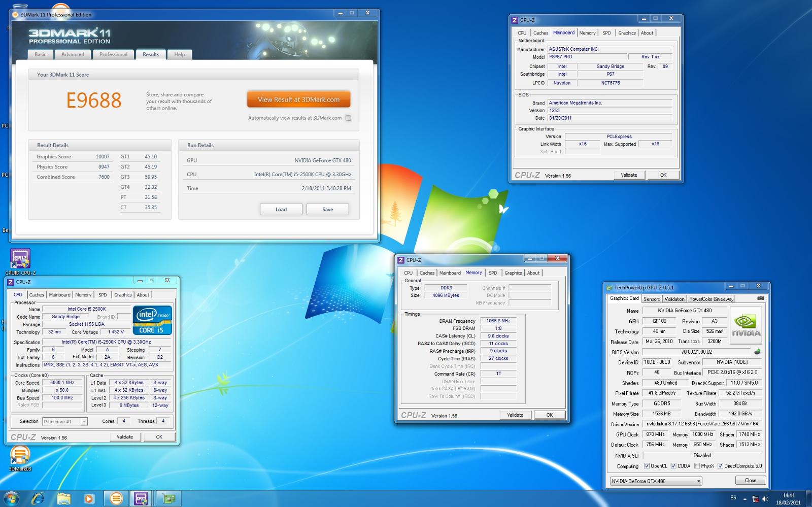Image resolution: width=812 pixels, height=507 pixels.
Task: Click the Close button in GPU-Z
Action: point(751,480)
